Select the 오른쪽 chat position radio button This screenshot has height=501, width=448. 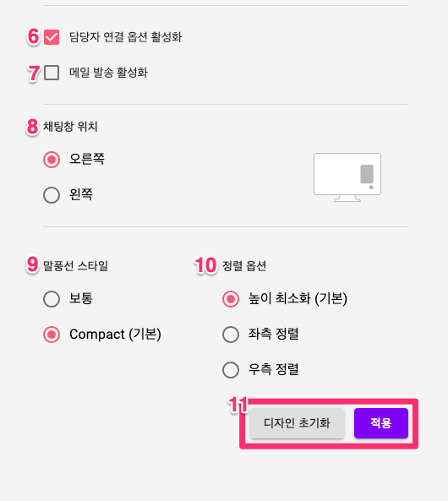(x=52, y=160)
